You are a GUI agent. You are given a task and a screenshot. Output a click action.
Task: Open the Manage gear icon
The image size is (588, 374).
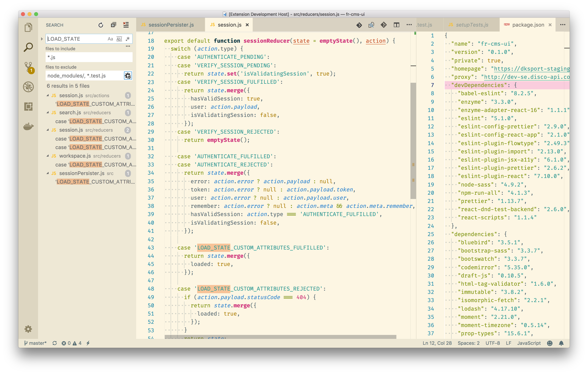click(x=28, y=329)
